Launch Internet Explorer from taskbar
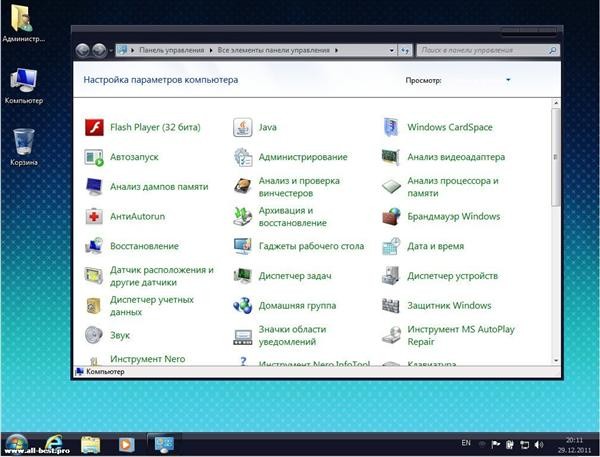The width and height of the screenshot is (600, 457). point(54,444)
